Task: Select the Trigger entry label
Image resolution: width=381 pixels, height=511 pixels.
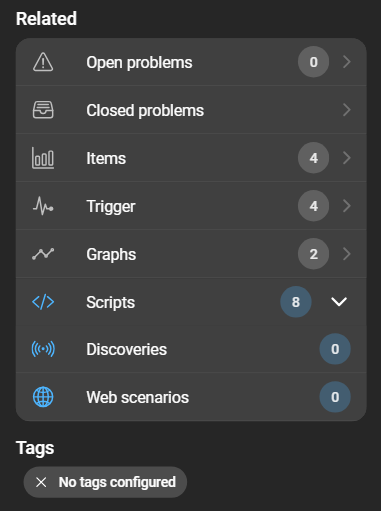Action: 111,207
